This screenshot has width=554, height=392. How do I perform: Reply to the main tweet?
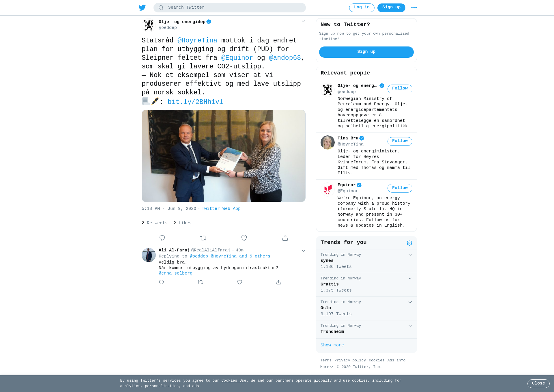[x=162, y=238]
